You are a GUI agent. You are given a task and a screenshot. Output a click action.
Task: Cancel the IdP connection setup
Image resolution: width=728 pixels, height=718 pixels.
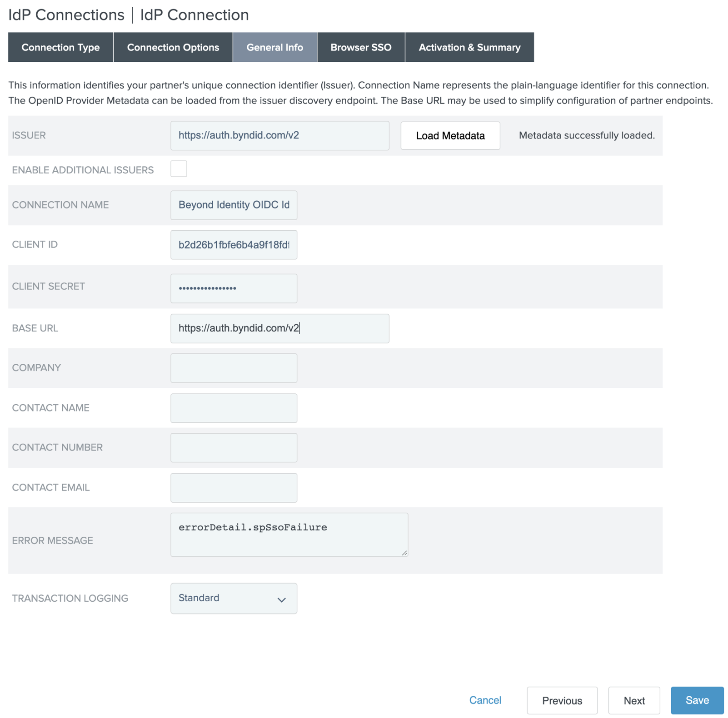pyautogui.click(x=485, y=700)
